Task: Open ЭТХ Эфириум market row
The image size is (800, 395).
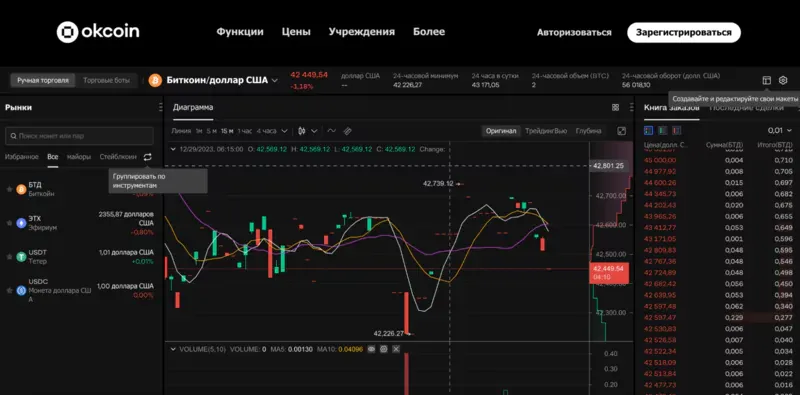Action: coord(82,223)
